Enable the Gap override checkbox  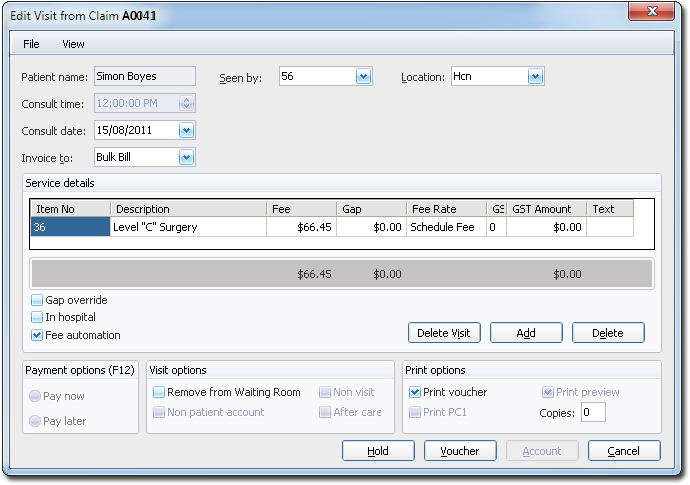[x=37, y=300]
